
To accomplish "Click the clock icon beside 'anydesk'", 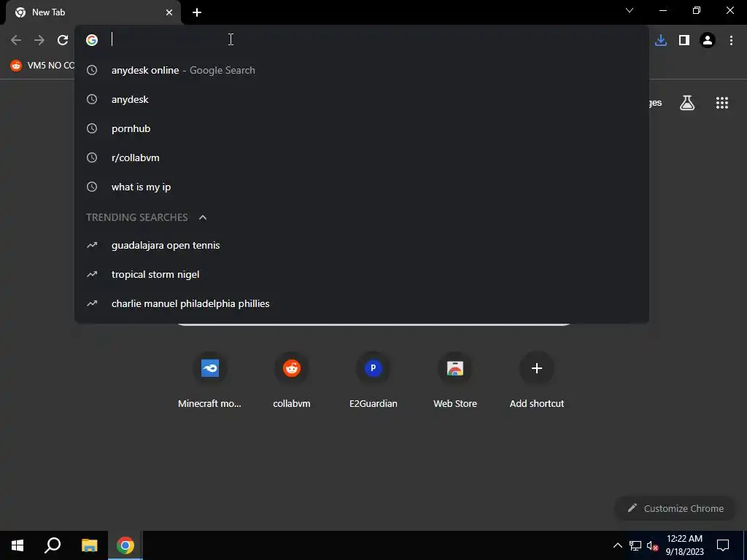I will (x=92, y=99).
